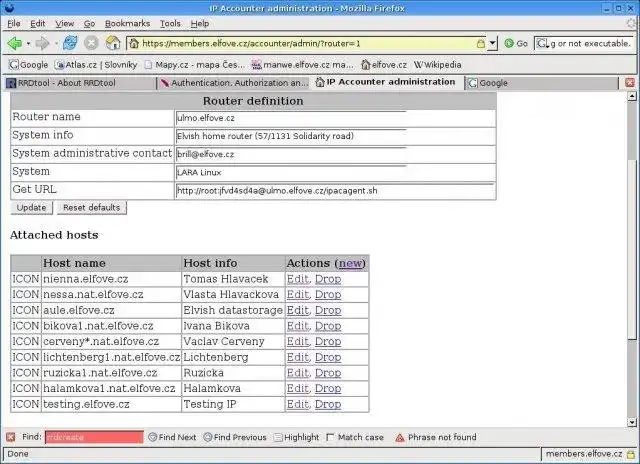The width and height of the screenshot is (640, 464).
Task: Click the Back arrow navigation icon
Action: coord(14,43)
